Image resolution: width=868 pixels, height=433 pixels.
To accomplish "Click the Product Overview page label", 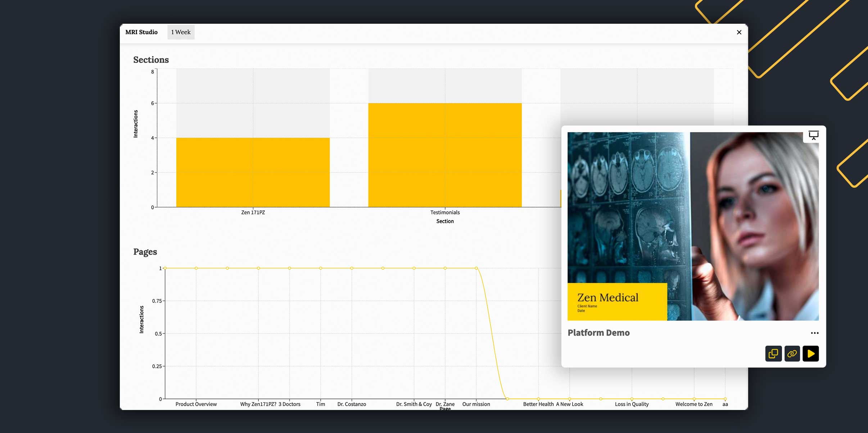I will [196, 404].
